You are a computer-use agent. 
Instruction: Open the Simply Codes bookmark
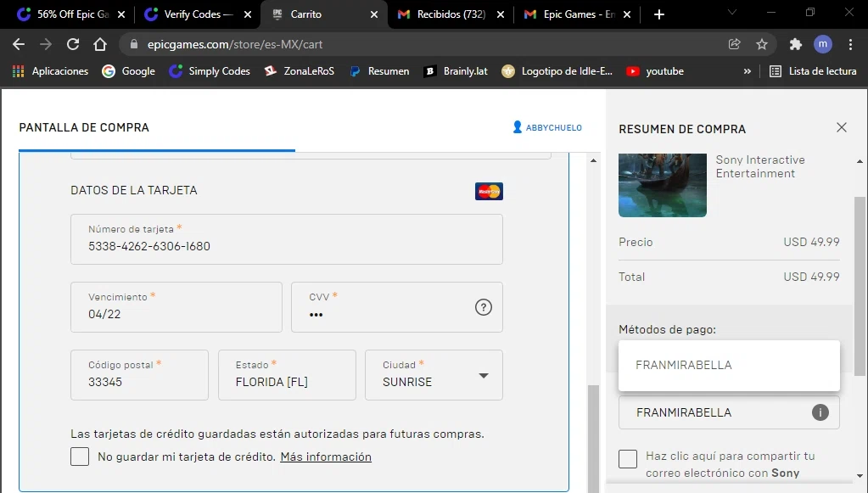point(210,70)
